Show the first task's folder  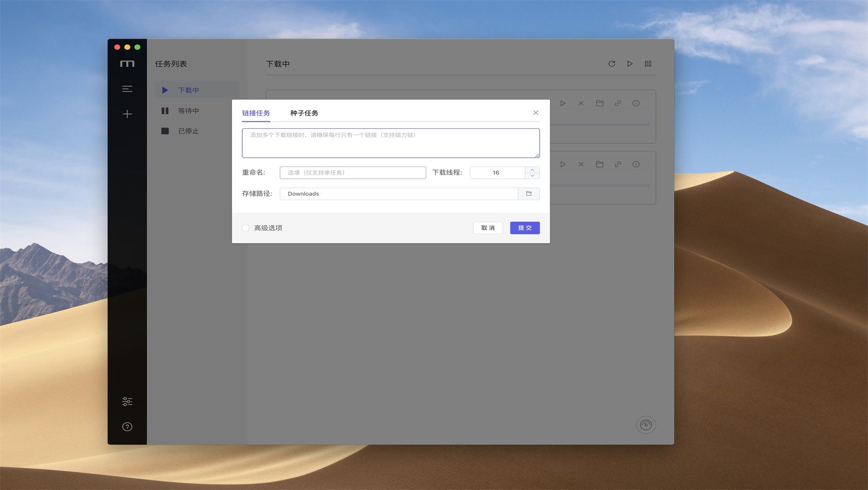click(x=599, y=103)
